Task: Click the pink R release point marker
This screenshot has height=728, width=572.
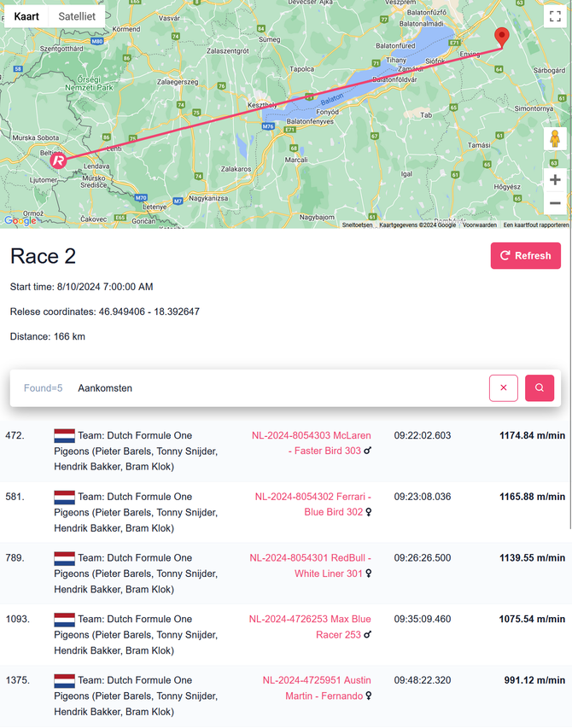Action: pos(58,160)
